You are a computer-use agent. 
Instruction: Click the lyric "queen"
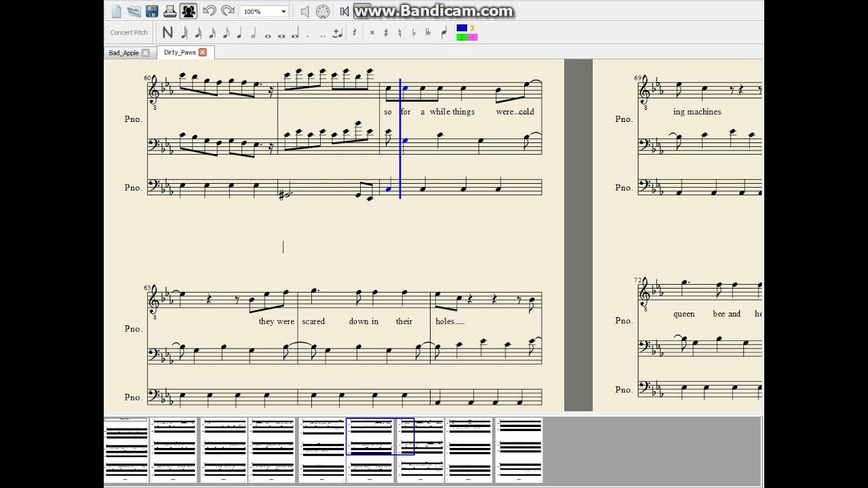tap(684, 314)
